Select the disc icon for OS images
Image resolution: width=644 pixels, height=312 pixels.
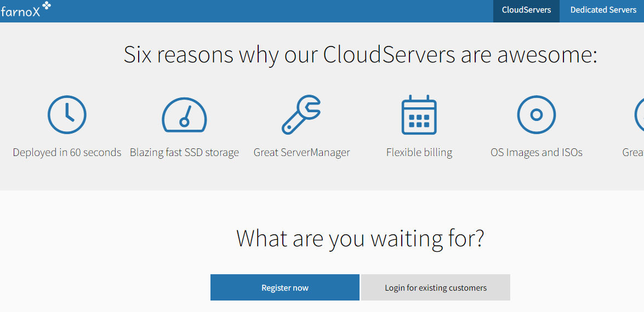coord(537,115)
